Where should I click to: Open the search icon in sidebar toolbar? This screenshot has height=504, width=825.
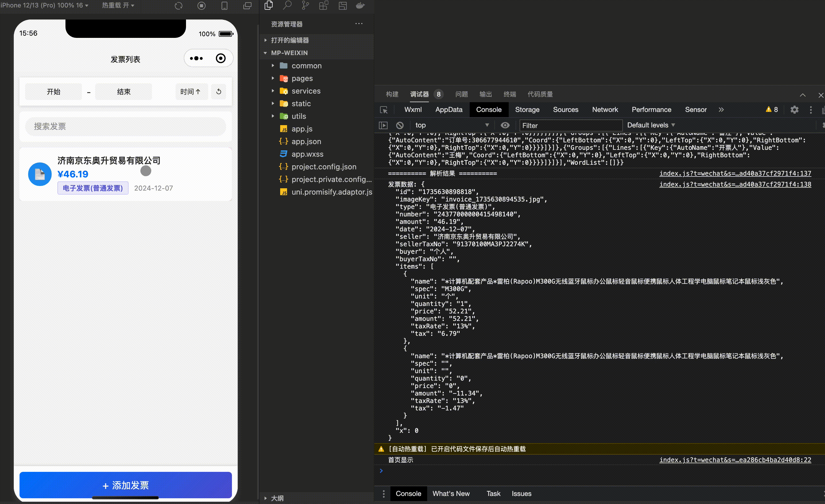(287, 5)
